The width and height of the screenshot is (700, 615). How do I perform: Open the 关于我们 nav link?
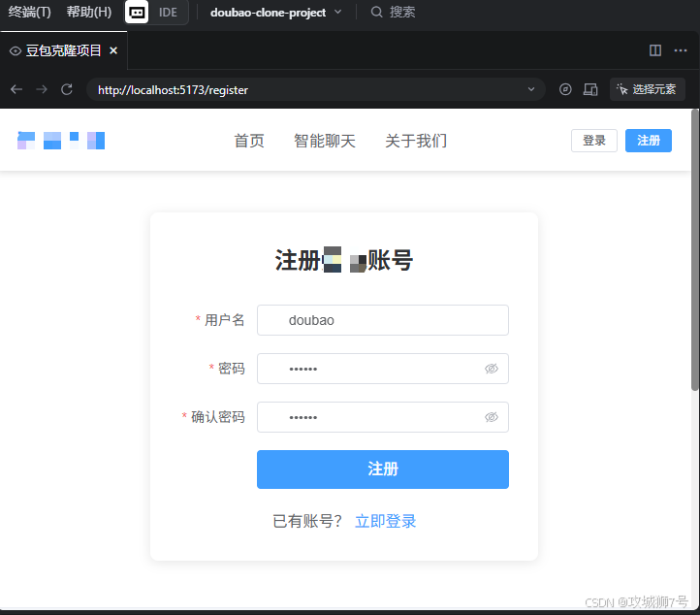click(x=416, y=141)
